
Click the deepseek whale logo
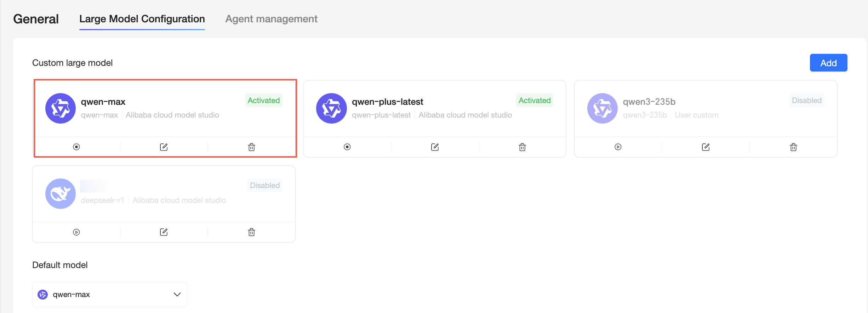[61, 194]
